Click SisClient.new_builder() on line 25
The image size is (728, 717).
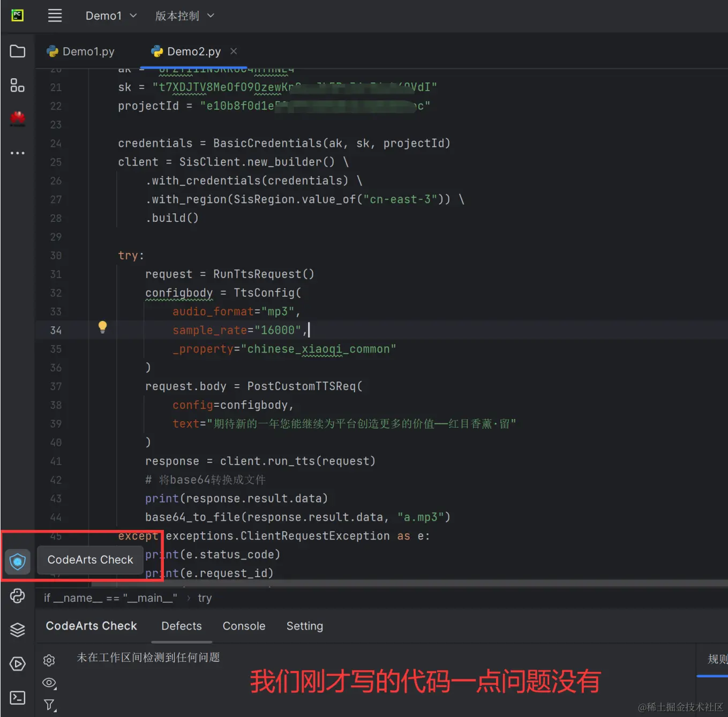point(257,162)
